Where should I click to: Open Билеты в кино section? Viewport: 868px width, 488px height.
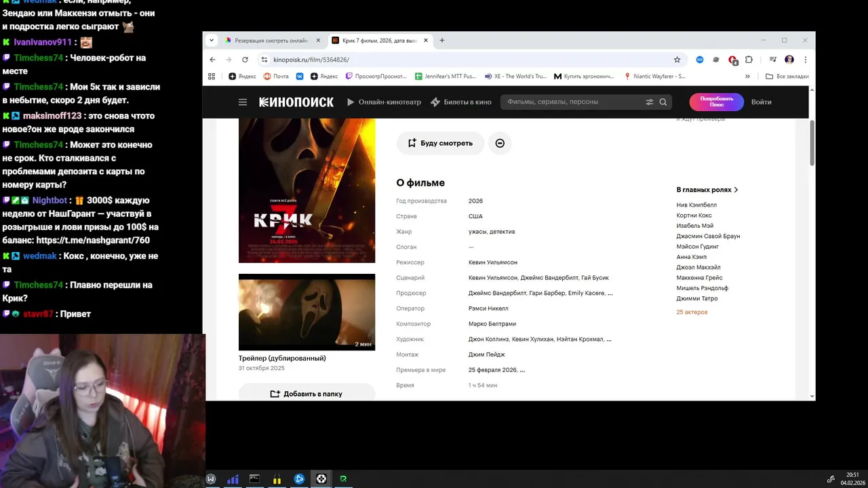tap(461, 102)
